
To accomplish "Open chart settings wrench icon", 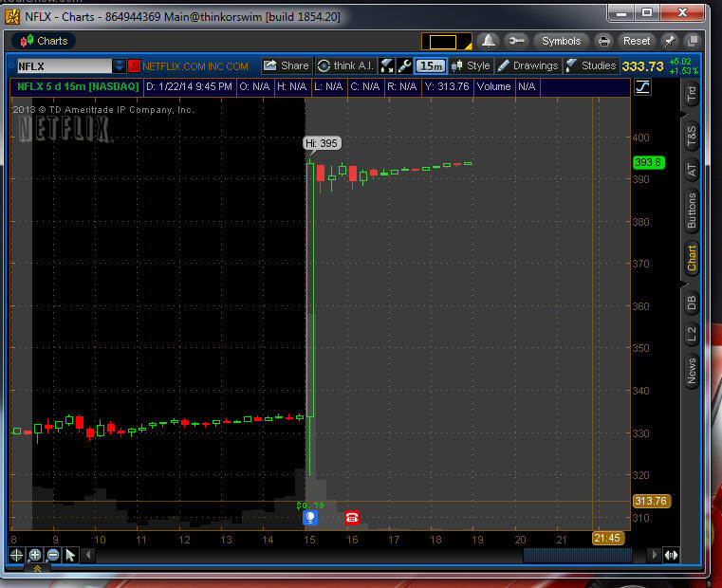I will point(404,65).
